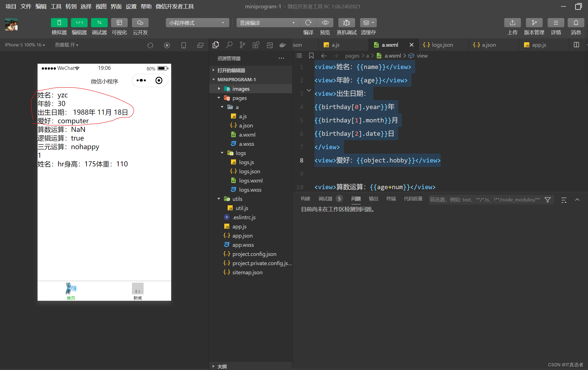Click the compile refresh icon
588x370 pixels.
coord(308,23)
